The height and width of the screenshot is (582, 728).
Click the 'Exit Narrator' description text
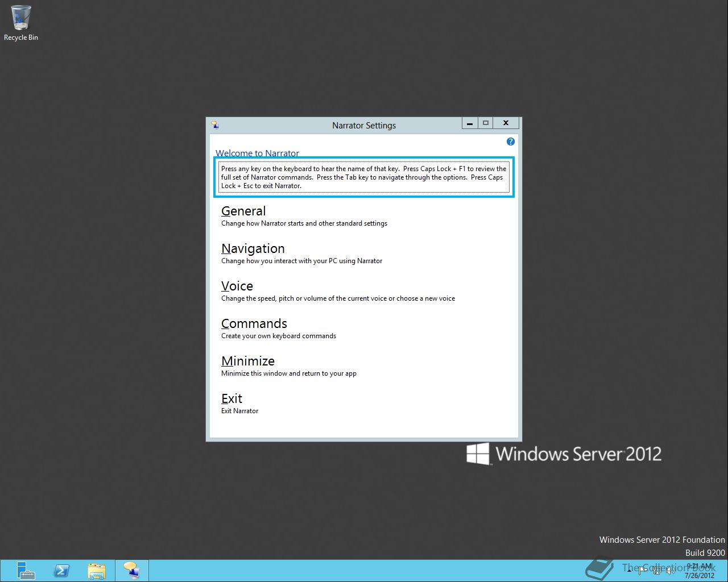(239, 411)
